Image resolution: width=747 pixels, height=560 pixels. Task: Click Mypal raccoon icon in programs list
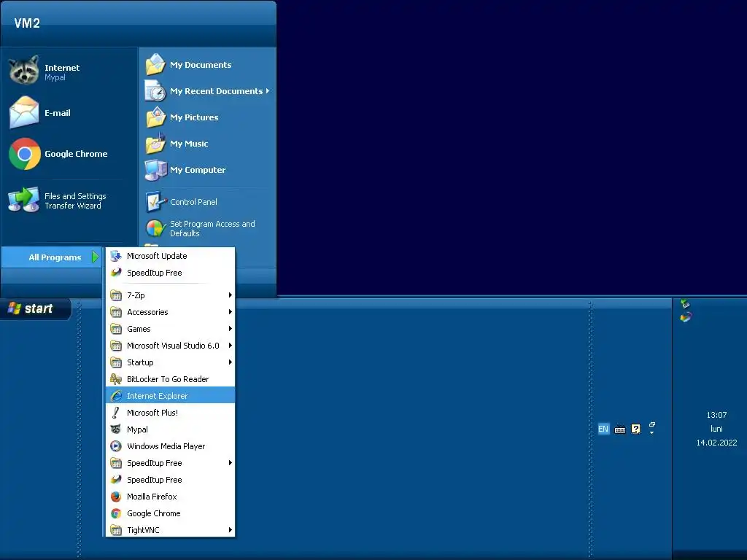point(116,429)
